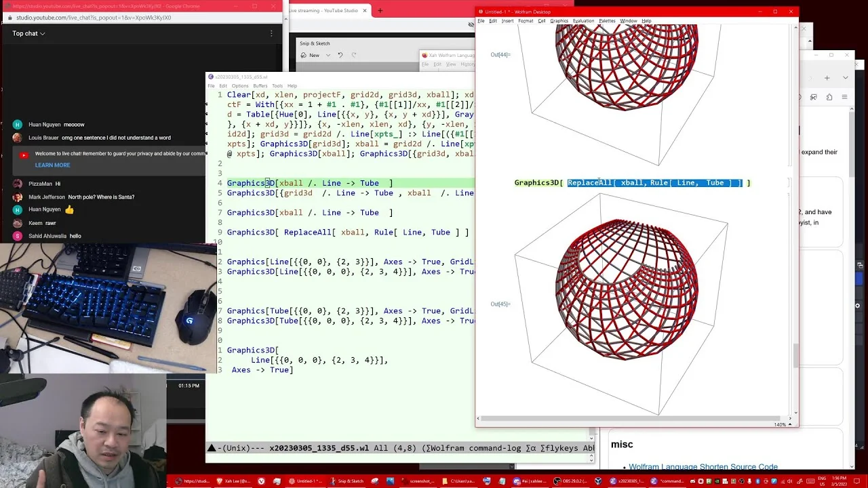Open Wolfram Language Shorten Source Code link
The image size is (868, 488).
(703, 467)
